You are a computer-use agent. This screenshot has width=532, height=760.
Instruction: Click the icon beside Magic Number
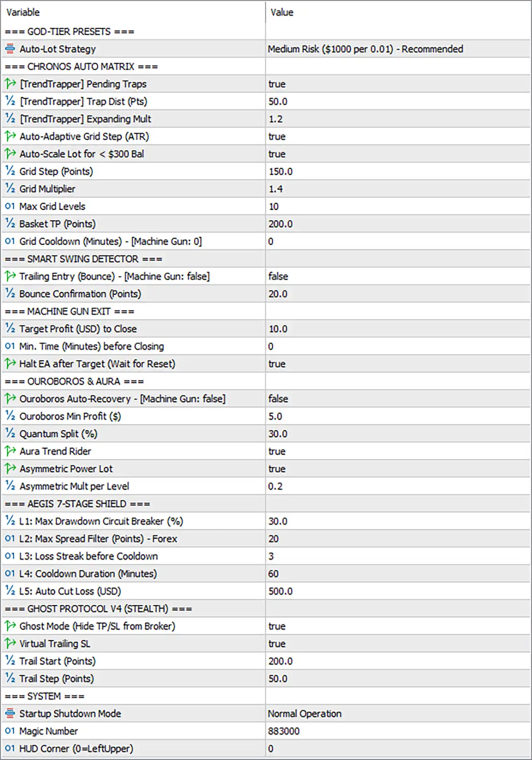click(x=10, y=731)
